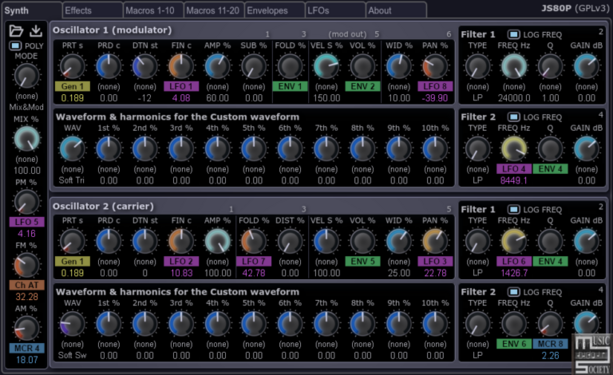Click Oscillator 1 waveform name Soft Tri

tap(72, 180)
